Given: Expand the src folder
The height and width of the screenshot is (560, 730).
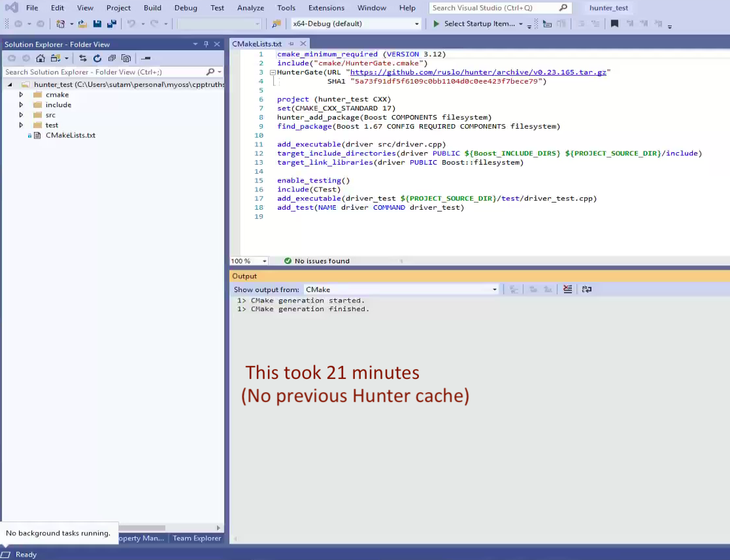Looking at the screenshot, I should pos(21,114).
